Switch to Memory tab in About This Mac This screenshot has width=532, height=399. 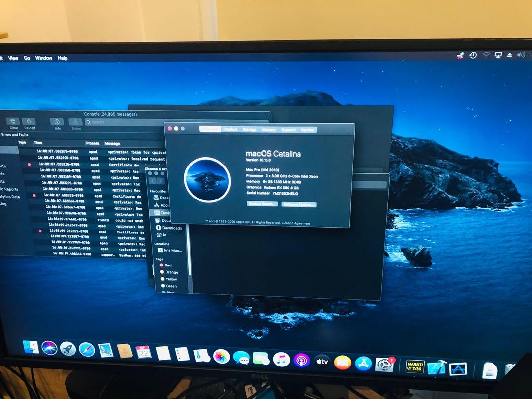click(269, 129)
